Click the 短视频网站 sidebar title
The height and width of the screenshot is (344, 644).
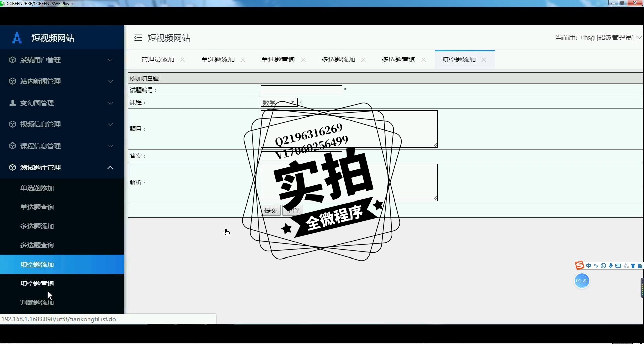click(53, 38)
